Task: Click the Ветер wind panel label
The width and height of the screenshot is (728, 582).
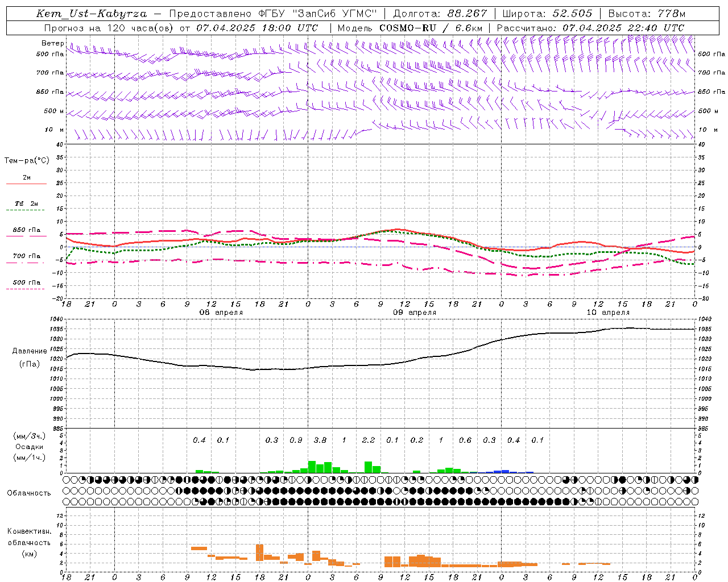Action: click(52, 43)
